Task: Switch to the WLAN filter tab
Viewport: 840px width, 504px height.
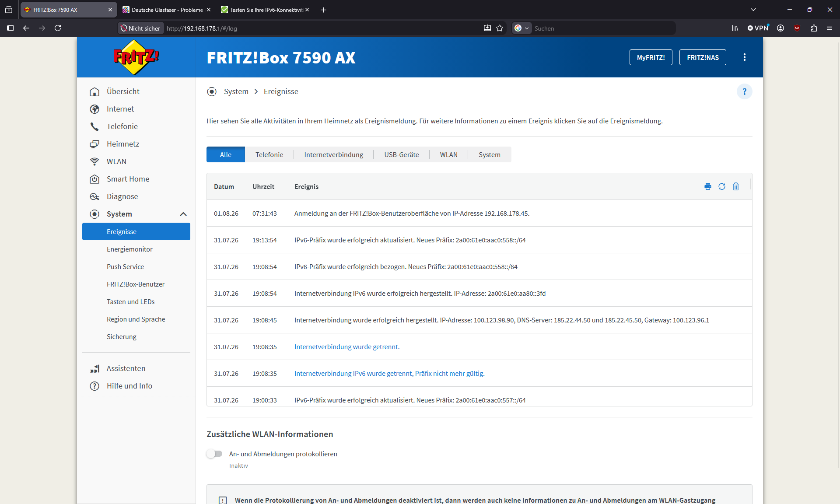Action: point(449,154)
